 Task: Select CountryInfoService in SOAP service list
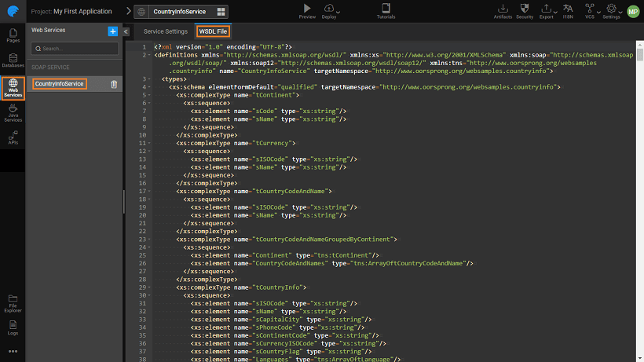(59, 84)
